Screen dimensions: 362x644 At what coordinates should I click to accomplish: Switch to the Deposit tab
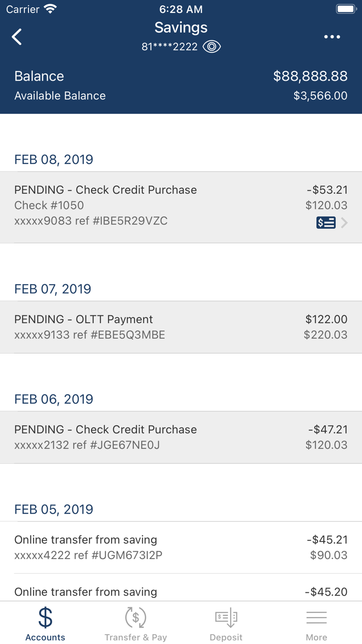click(x=226, y=623)
